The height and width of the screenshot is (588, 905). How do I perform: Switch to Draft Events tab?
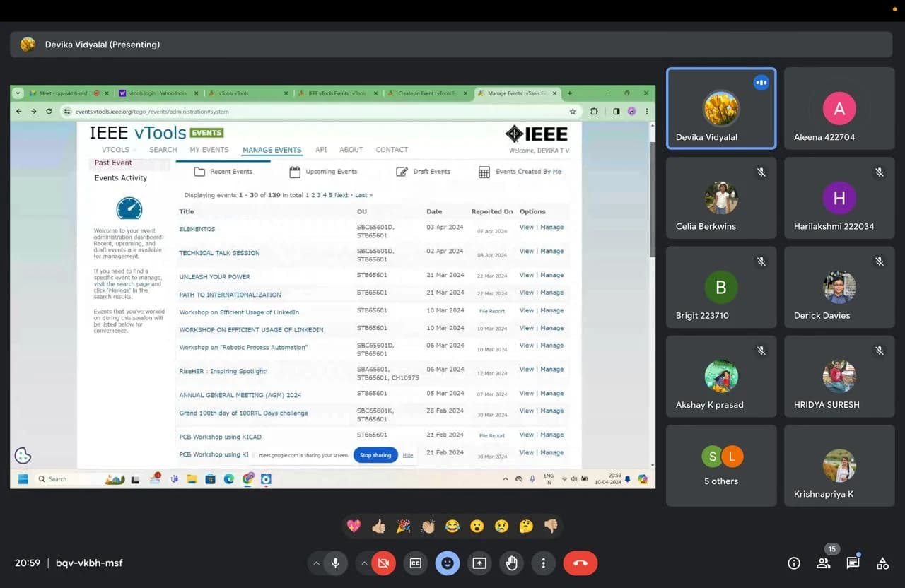(x=423, y=172)
